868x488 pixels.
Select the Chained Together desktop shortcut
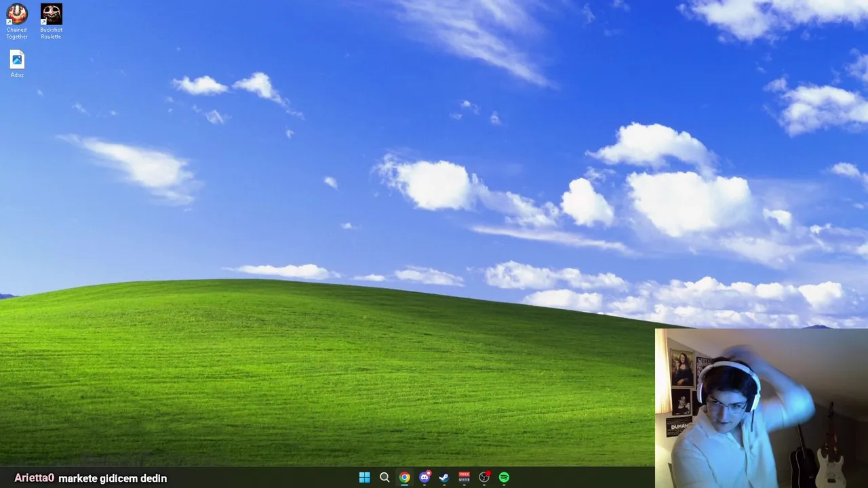point(17,21)
